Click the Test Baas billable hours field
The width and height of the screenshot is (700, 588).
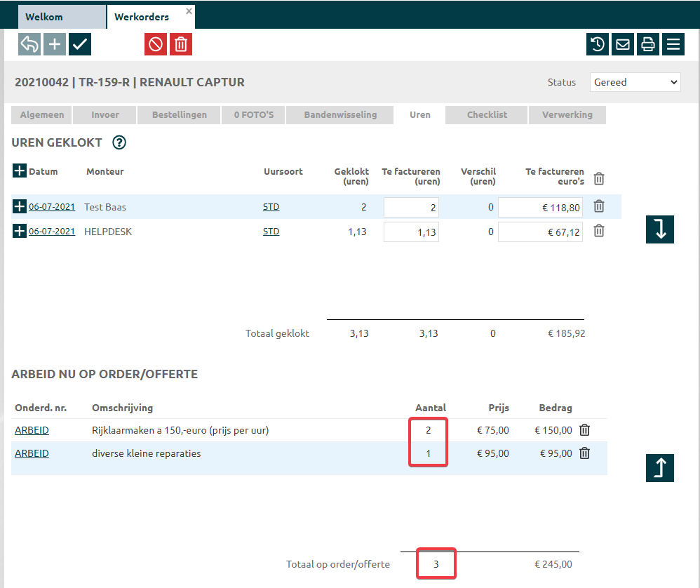coord(411,207)
